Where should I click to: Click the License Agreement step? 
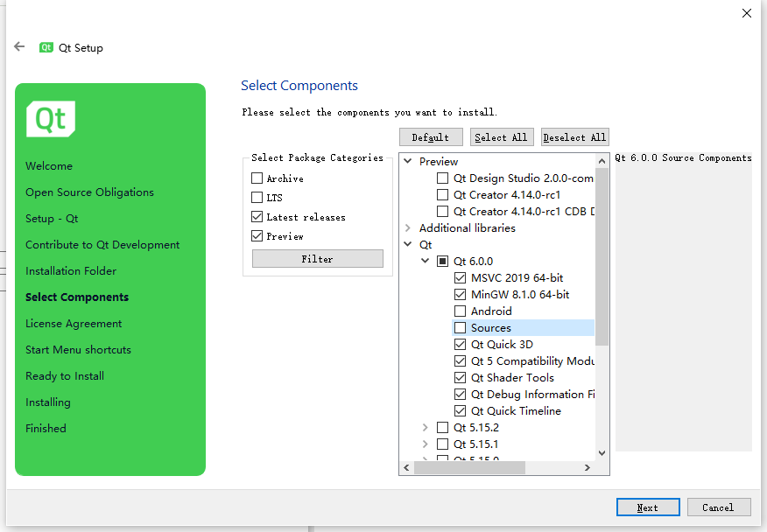pyautogui.click(x=74, y=324)
